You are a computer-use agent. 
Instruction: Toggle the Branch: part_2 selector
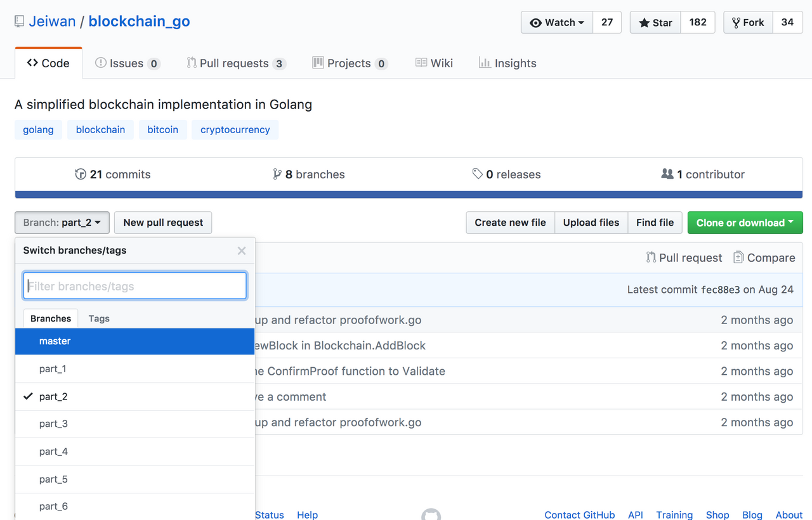click(x=62, y=223)
